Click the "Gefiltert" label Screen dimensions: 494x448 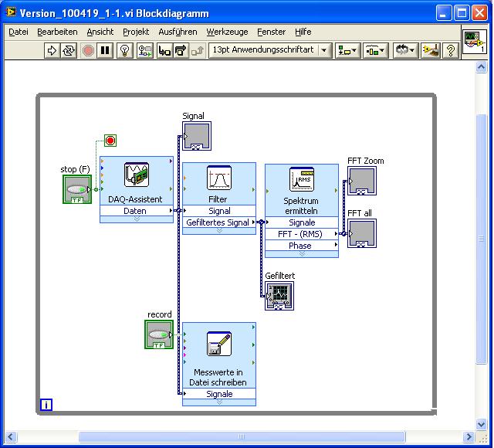(279, 276)
